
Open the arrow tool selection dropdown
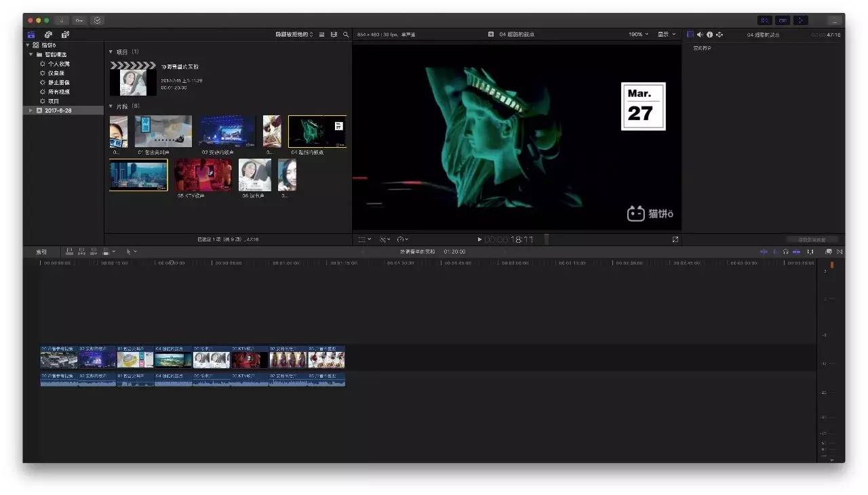pyautogui.click(x=131, y=252)
